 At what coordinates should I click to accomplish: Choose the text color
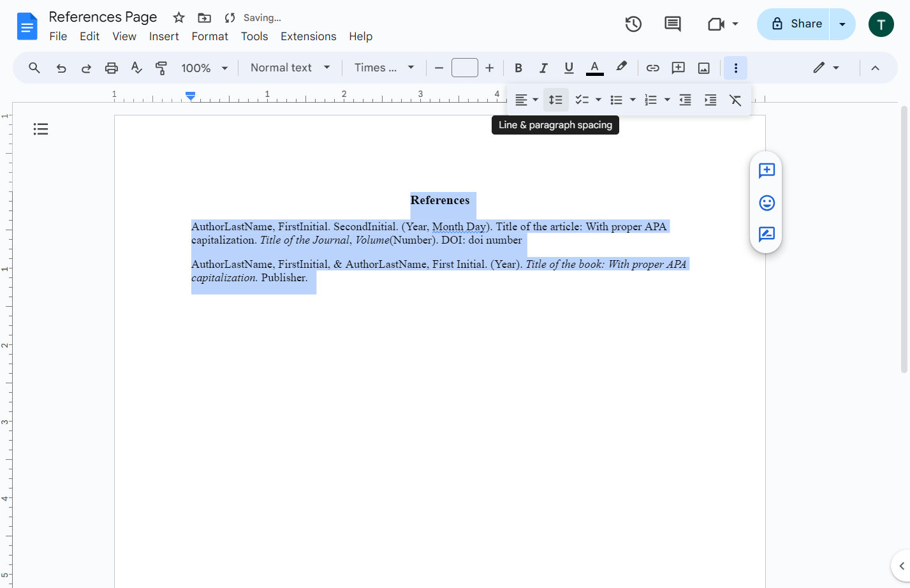coord(594,68)
